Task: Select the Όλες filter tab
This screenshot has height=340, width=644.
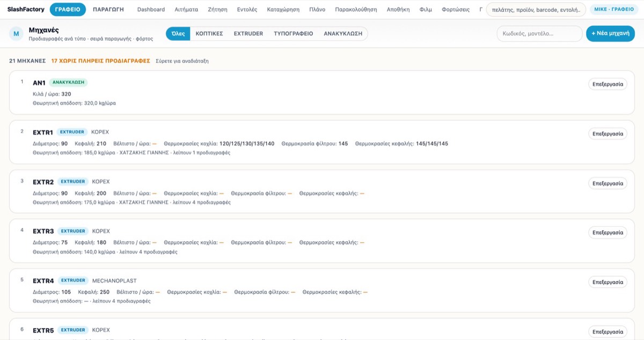Action: point(178,33)
